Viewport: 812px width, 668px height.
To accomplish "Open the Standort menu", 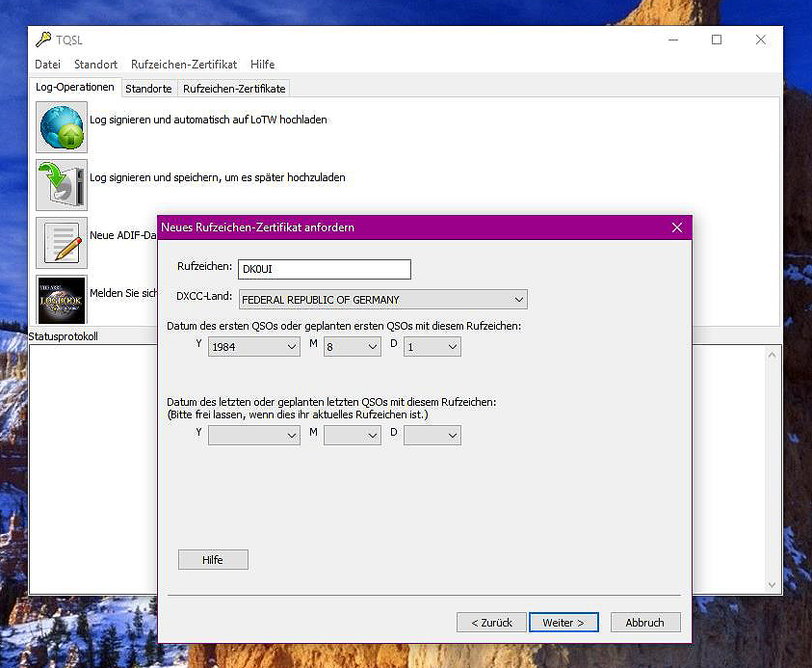I will pyautogui.click(x=95, y=65).
